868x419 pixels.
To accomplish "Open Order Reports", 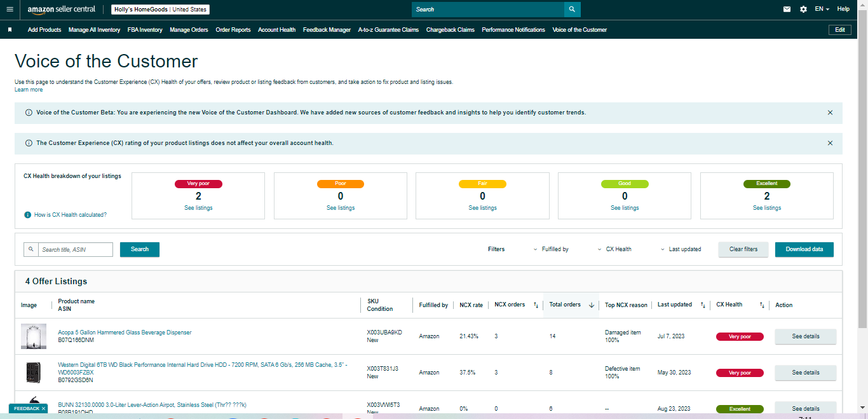I will 233,30.
